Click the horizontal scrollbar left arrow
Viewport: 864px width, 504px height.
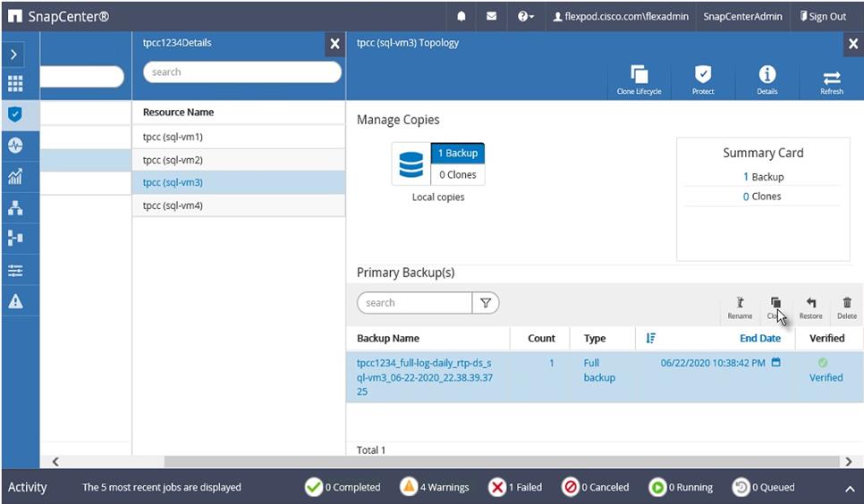click(x=55, y=462)
